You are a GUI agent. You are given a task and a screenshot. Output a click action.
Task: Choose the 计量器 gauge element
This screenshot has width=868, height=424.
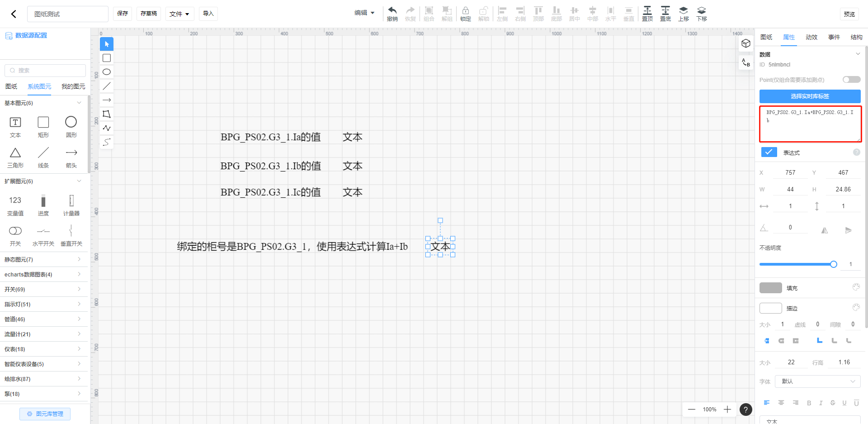[71, 205]
